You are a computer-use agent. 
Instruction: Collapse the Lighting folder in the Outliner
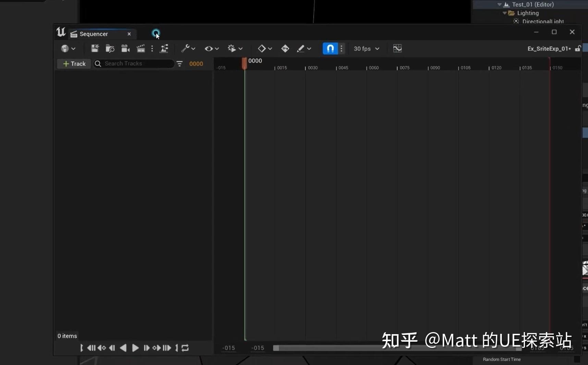[505, 13]
